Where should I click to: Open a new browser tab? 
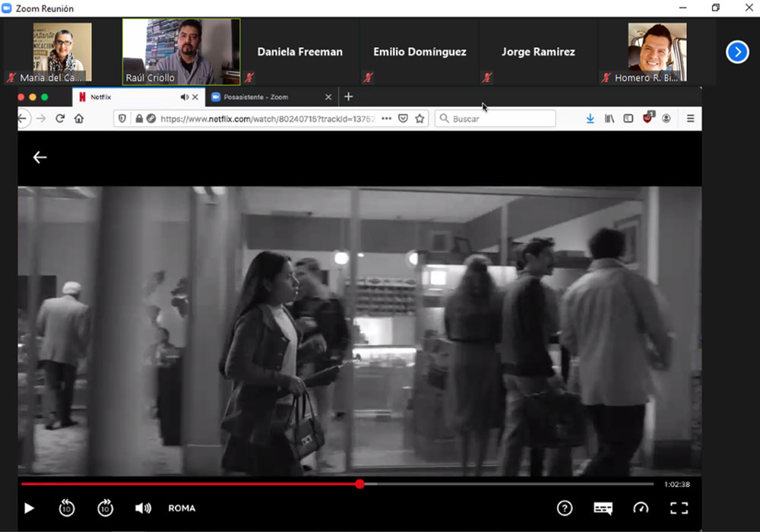[x=349, y=97]
